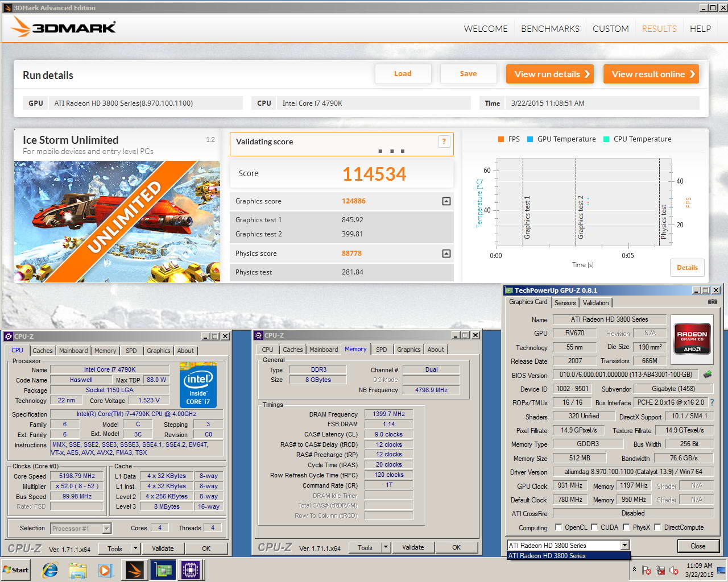728x582 pixels.
Task: Open the WELCOME tab in 3DMark
Action: click(486, 28)
